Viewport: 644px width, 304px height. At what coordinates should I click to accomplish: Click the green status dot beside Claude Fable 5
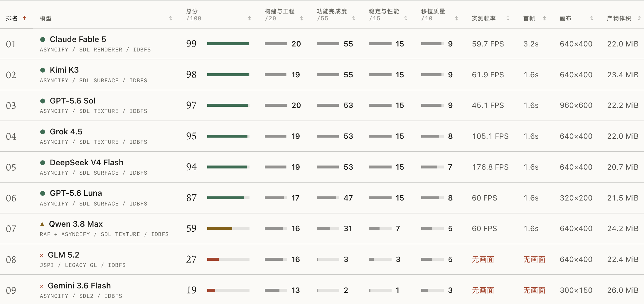tap(43, 39)
